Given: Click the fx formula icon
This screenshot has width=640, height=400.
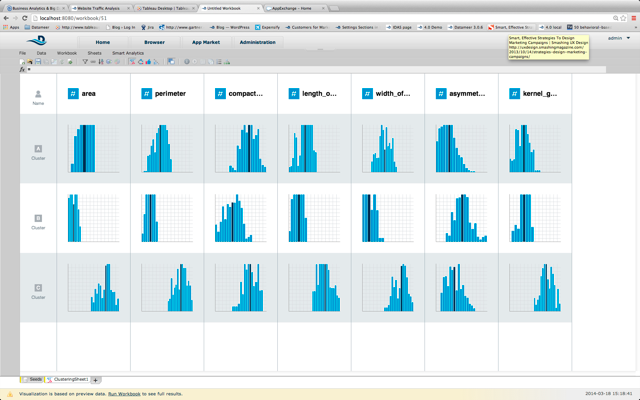Looking at the screenshot, I should click(22, 70).
